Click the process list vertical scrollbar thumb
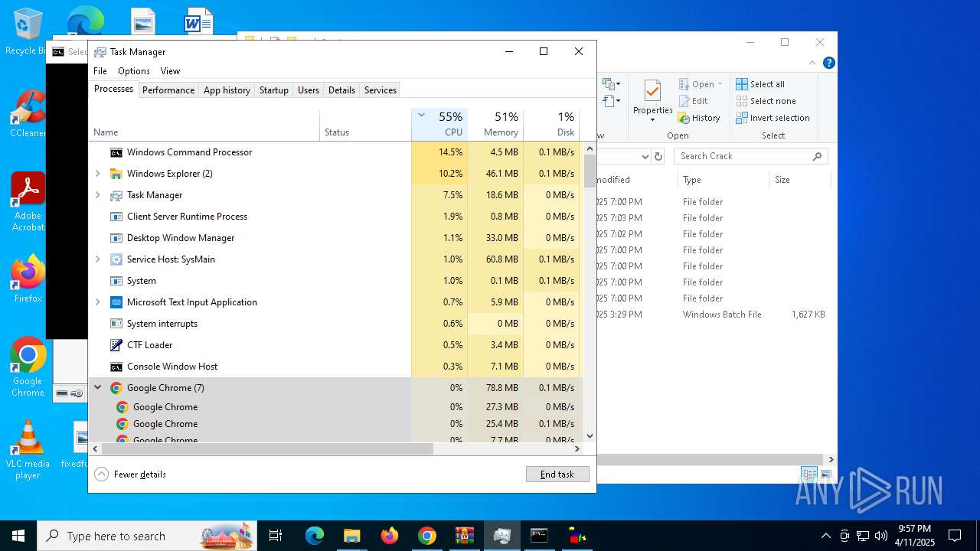980x551 pixels. [x=590, y=171]
